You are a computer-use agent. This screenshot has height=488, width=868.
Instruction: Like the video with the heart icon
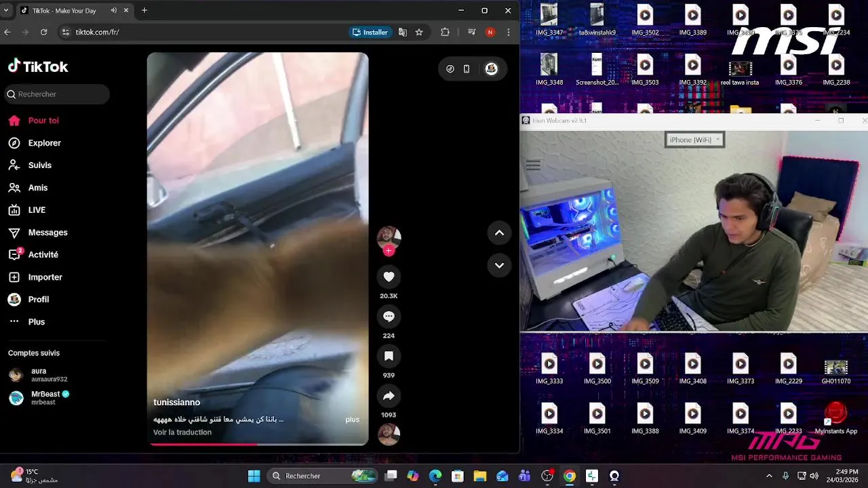(x=389, y=277)
